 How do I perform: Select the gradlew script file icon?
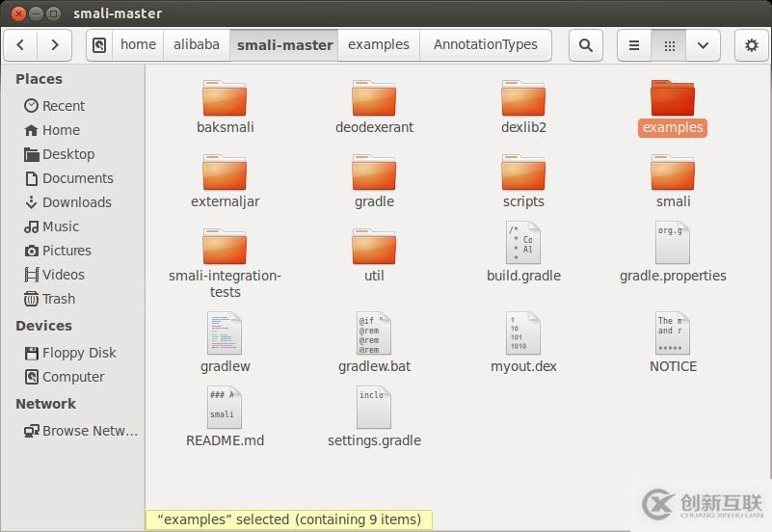(x=225, y=333)
